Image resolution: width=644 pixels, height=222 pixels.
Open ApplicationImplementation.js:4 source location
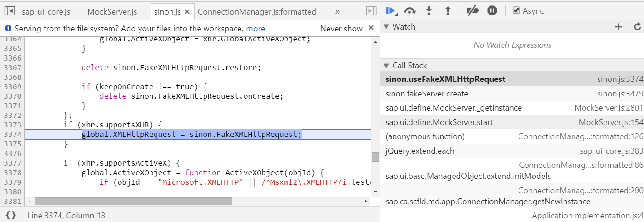click(x=588, y=216)
